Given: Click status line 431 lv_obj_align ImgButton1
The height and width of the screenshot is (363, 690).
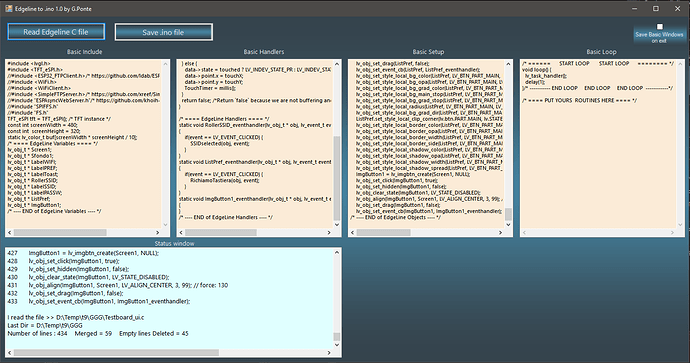Looking at the screenshot, I should pos(117,285).
